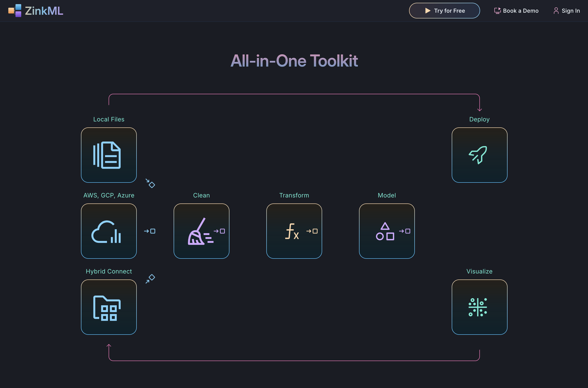This screenshot has height=388, width=588.
Task: Click the Hybrid Connect label text
Action: pyautogui.click(x=109, y=271)
